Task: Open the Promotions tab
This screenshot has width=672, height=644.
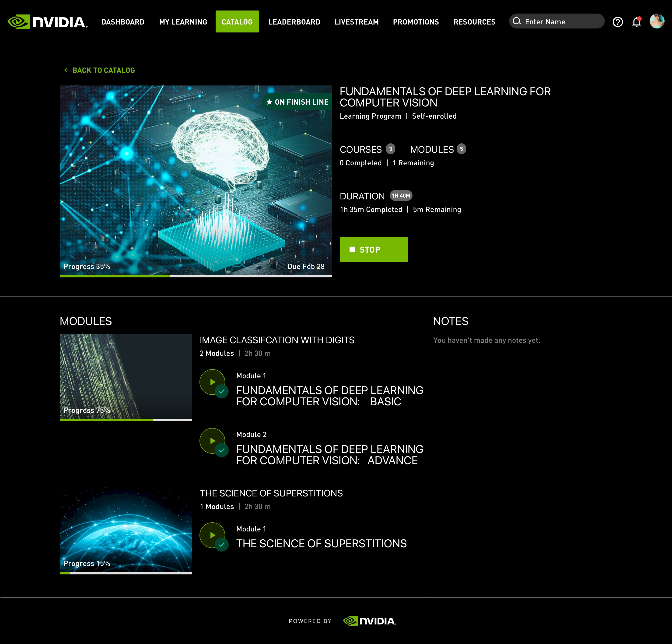Action: (416, 22)
